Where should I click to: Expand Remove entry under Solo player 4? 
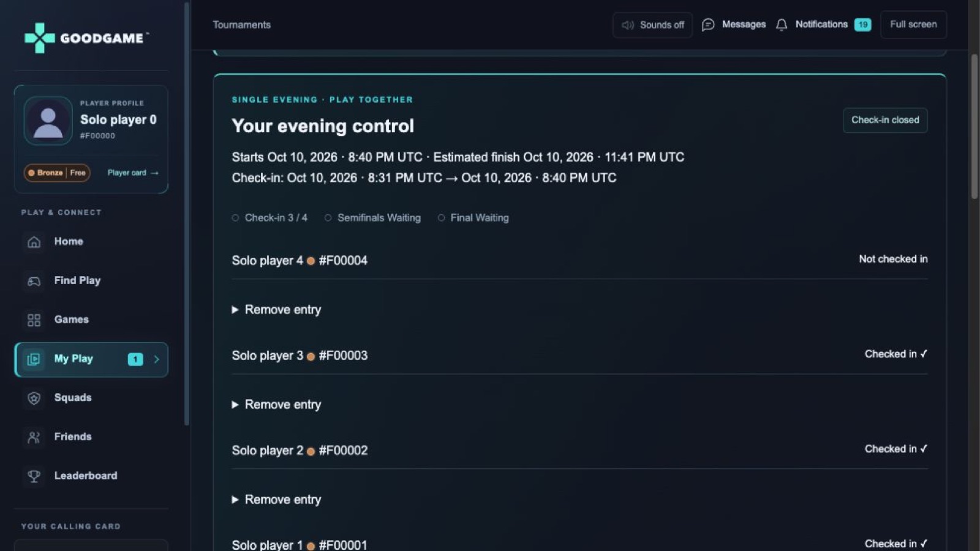point(276,310)
